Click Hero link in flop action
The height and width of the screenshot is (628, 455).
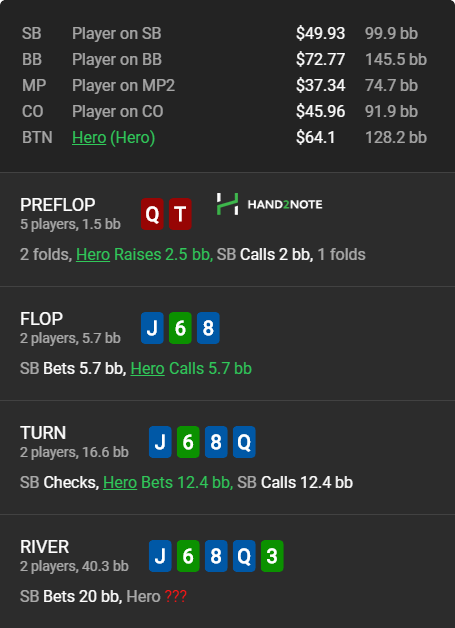pos(147,369)
